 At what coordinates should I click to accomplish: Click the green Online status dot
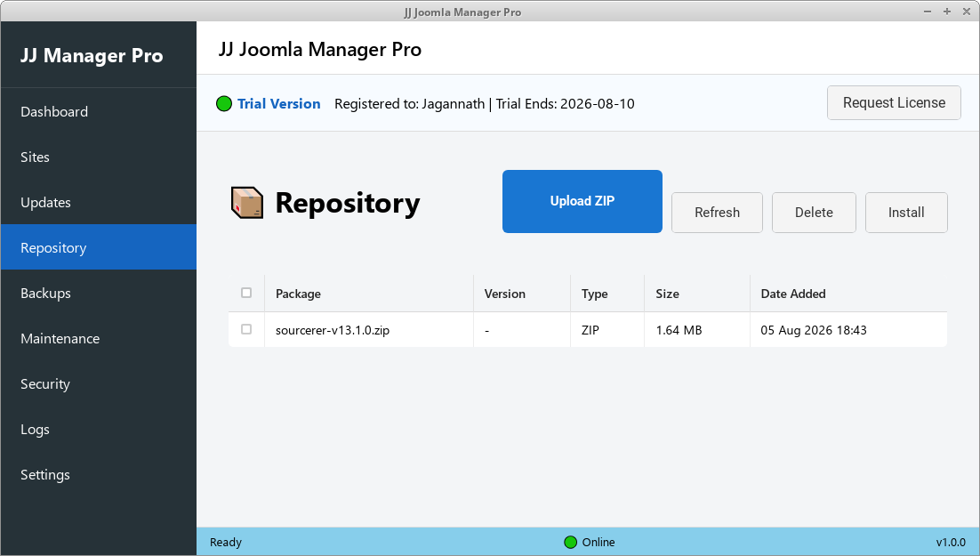[570, 543]
